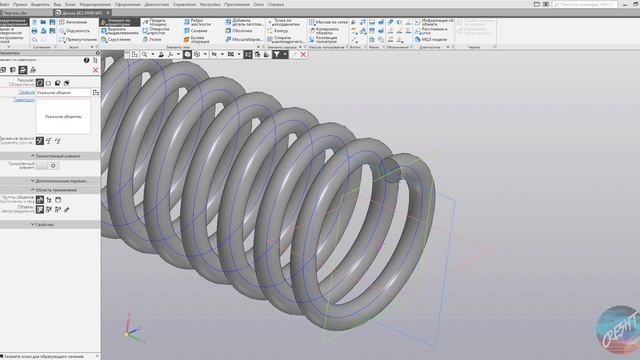Select the Ребро жесткости tool
The height and width of the screenshot is (360, 640).
pyautogui.click(x=197, y=22)
